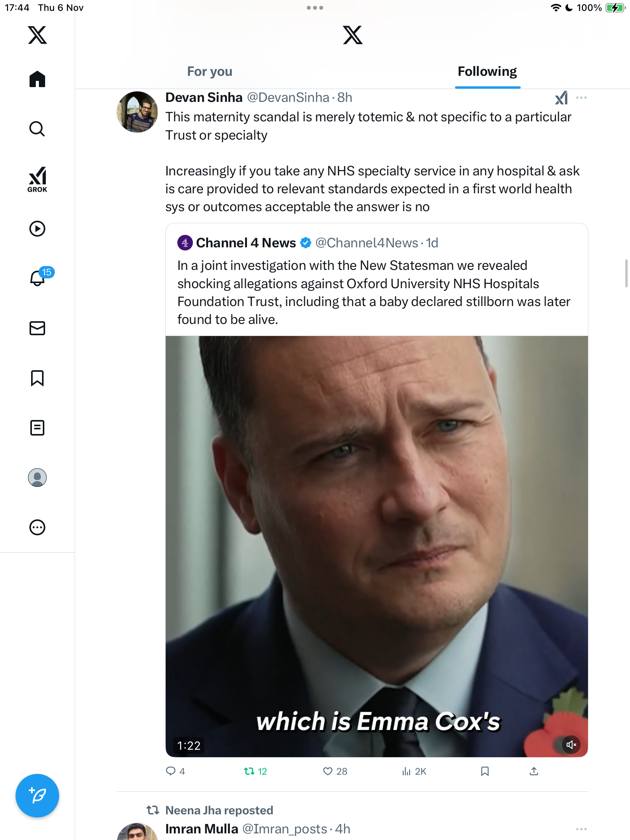
Task: Open the Lists icon in sidebar
Action: point(37,428)
